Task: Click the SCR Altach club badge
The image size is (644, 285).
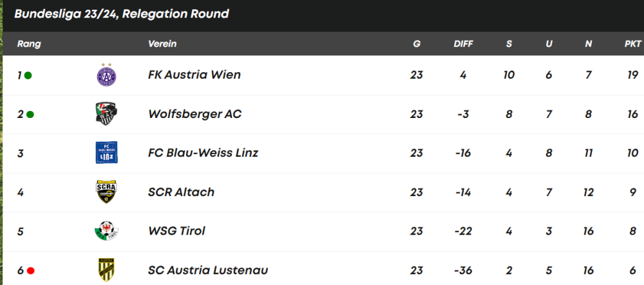Action: pyautogui.click(x=106, y=192)
